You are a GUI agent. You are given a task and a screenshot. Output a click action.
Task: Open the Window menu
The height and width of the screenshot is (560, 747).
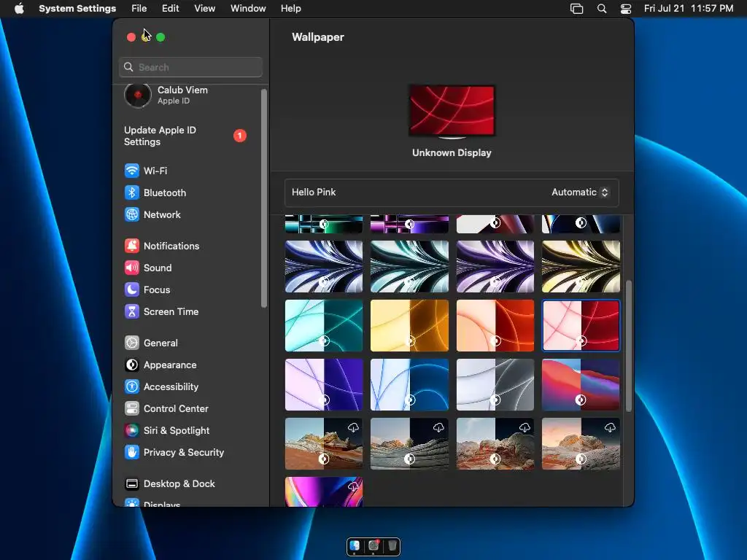click(x=248, y=9)
